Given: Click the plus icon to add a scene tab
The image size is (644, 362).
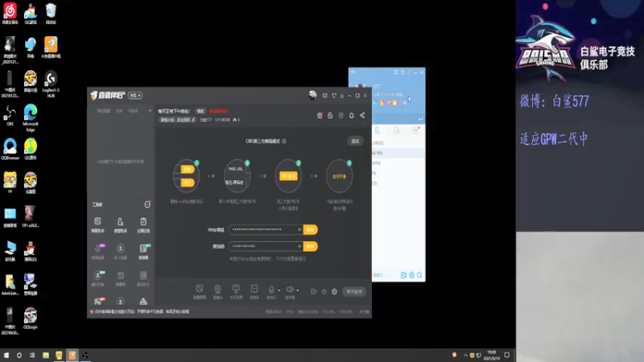Looking at the screenshot, I should pos(150,111).
